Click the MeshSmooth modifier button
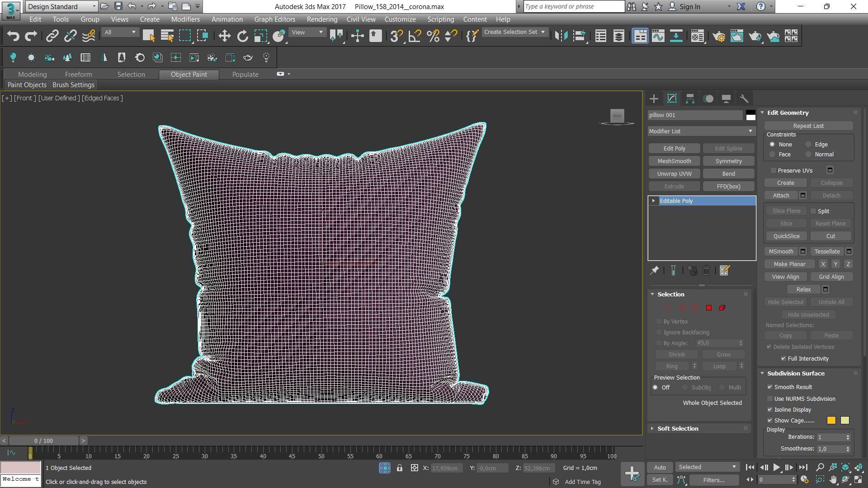This screenshot has width=868, height=488. click(x=674, y=161)
